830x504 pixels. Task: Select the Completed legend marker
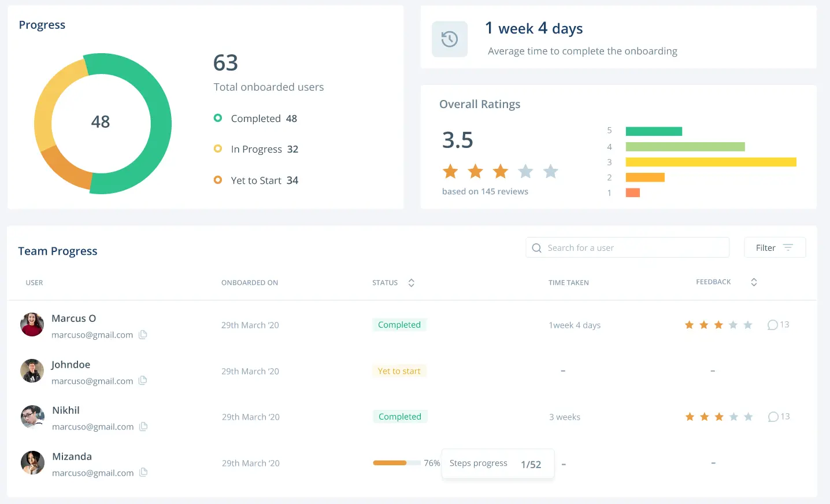[x=218, y=118]
